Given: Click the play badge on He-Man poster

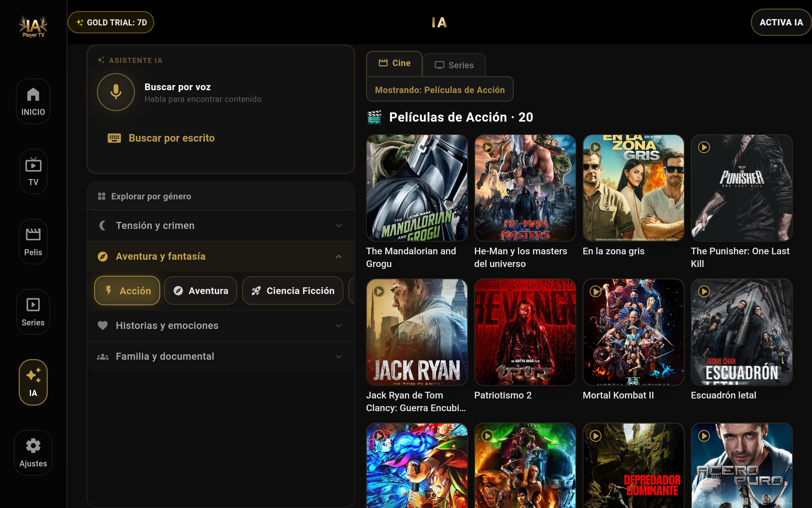Looking at the screenshot, I should click(487, 147).
